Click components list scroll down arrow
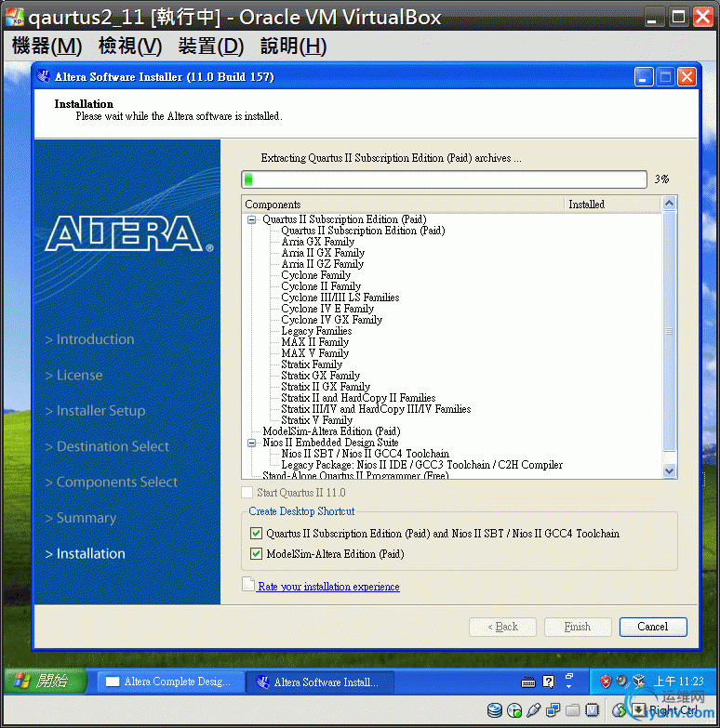Viewport: 720px width, 728px height. pos(670,470)
